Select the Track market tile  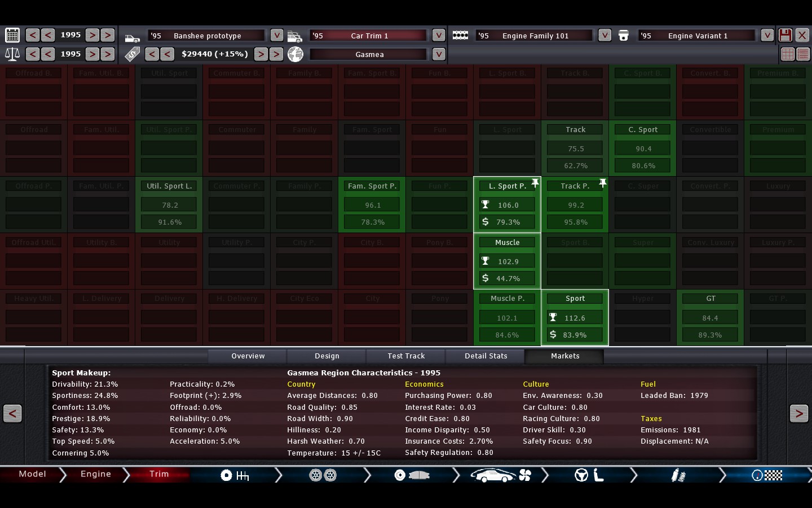pyautogui.click(x=575, y=148)
